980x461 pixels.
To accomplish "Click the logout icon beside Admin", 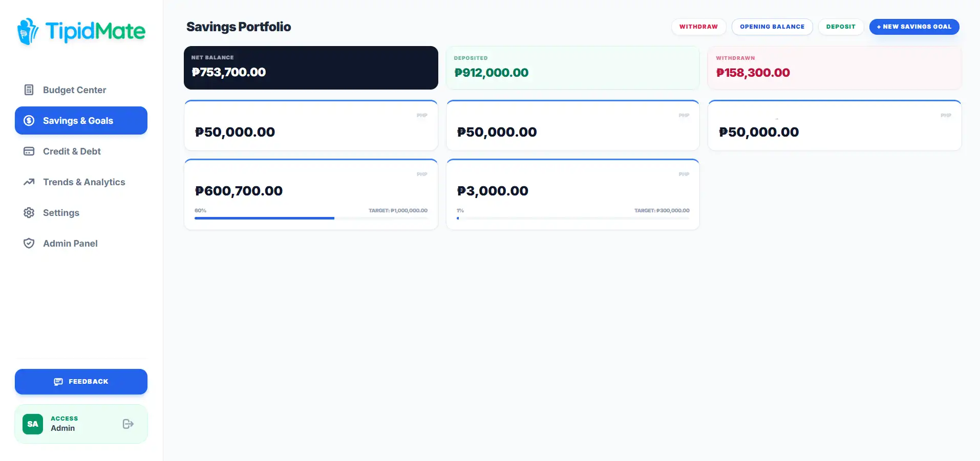I will click(128, 424).
